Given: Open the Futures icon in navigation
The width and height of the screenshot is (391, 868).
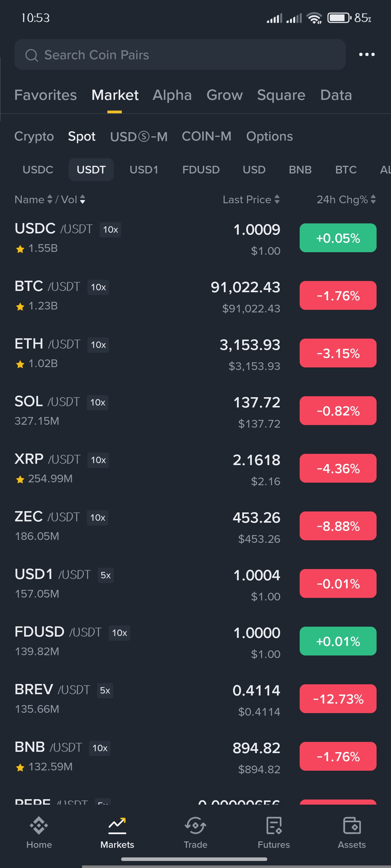Looking at the screenshot, I should point(274,825).
